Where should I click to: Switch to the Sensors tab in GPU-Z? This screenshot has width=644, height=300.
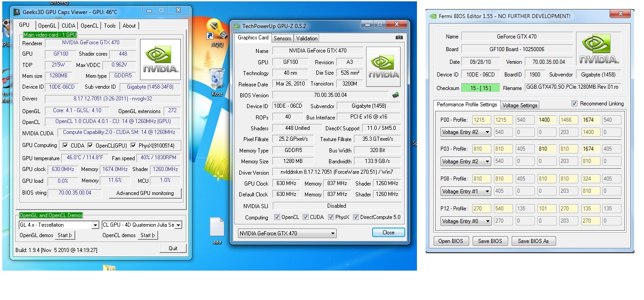click(x=282, y=38)
